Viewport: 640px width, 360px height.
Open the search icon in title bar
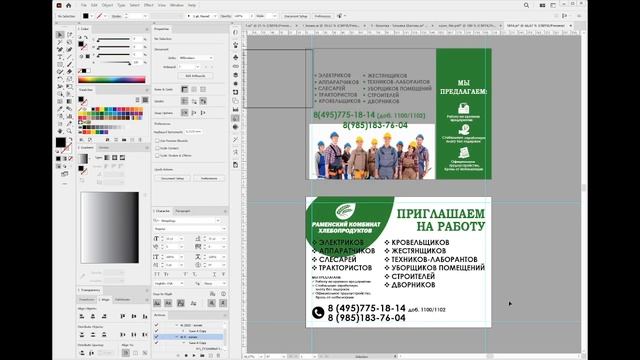526,5
